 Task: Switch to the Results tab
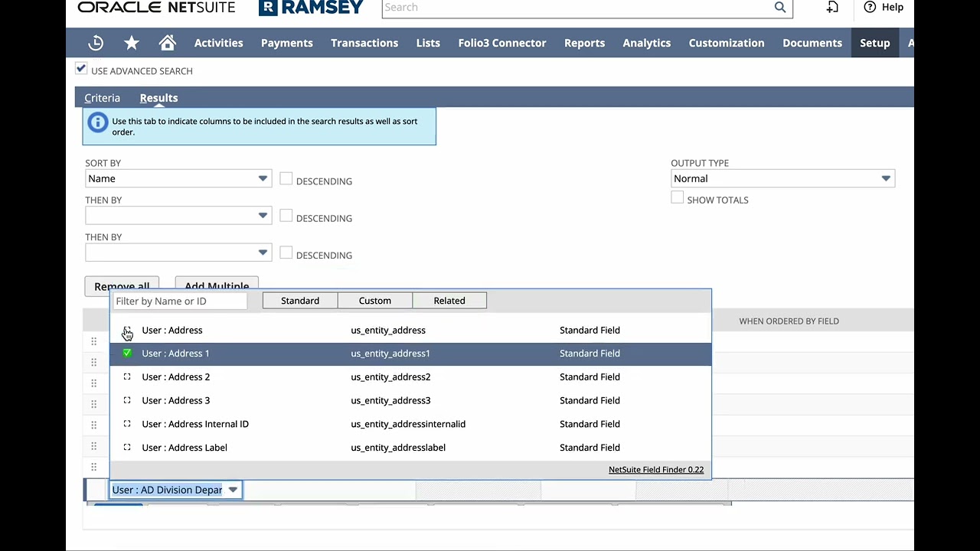[x=158, y=98]
